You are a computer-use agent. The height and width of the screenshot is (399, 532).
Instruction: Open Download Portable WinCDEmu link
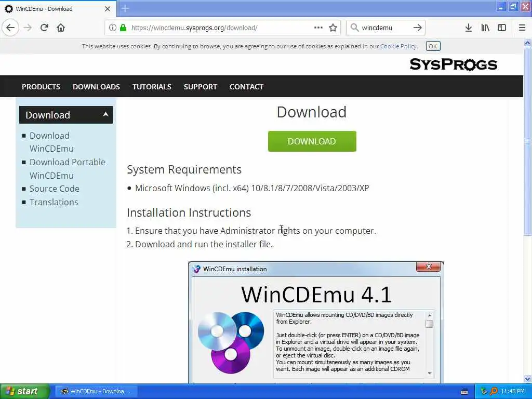68,169
